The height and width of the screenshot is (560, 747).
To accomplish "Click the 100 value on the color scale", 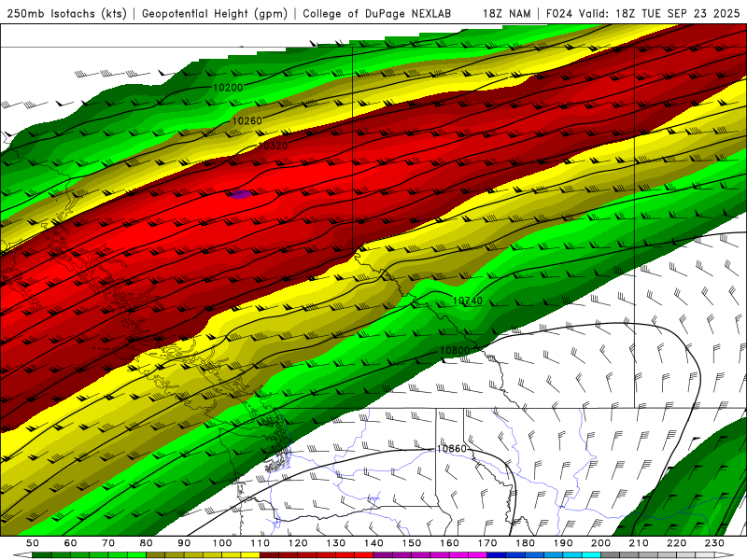I will pos(222,543).
